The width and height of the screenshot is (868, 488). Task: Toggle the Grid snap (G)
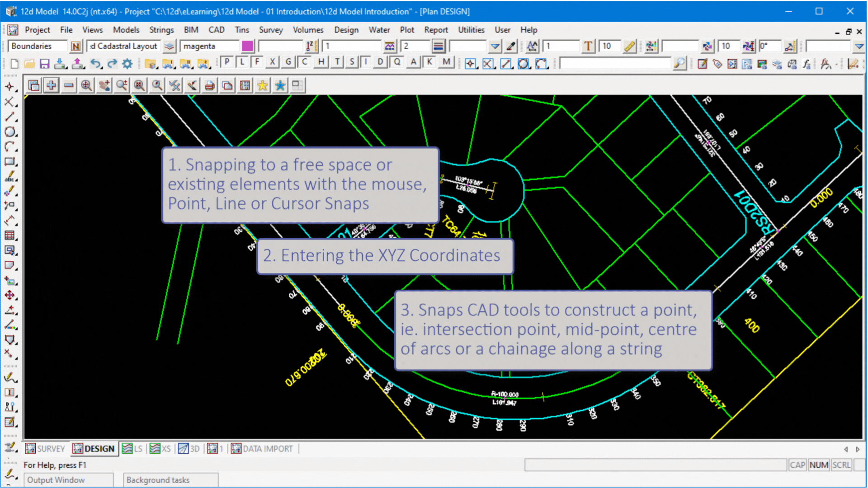coord(288,62)
